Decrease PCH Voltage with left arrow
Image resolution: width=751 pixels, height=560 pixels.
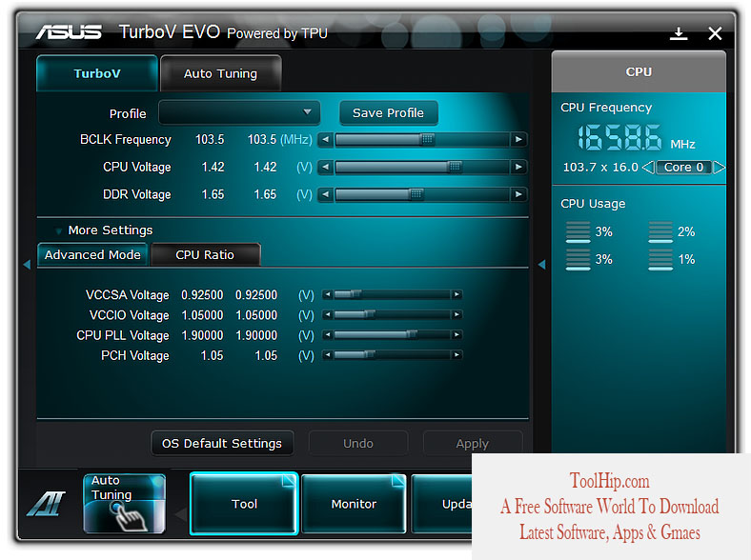coord(327,354)
